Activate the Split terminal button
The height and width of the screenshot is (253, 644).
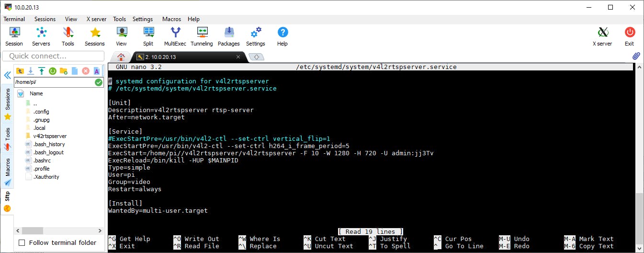pyautogui.click(x=148, y=36)
